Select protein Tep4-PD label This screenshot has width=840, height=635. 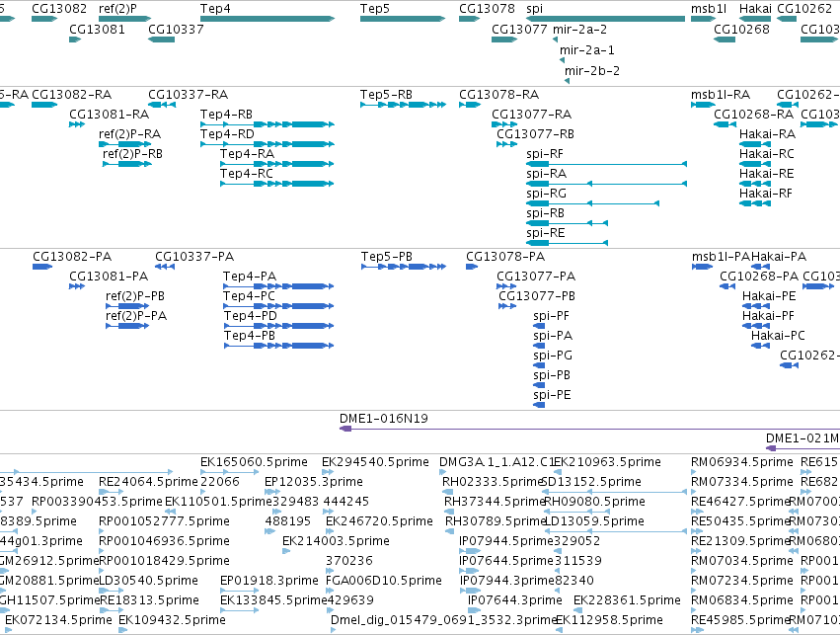pos(250,316)
